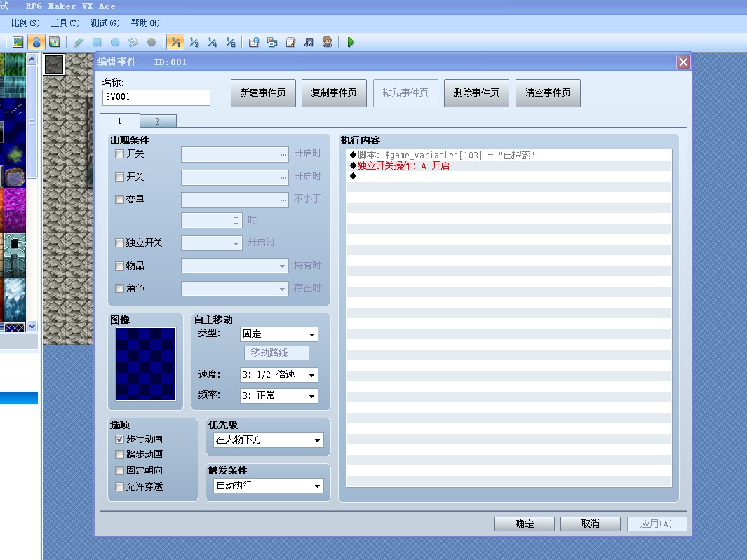747x560 pixels.
Task: Switch to event page tab 2
Action: pyautogui.click(x=158, y=121)
